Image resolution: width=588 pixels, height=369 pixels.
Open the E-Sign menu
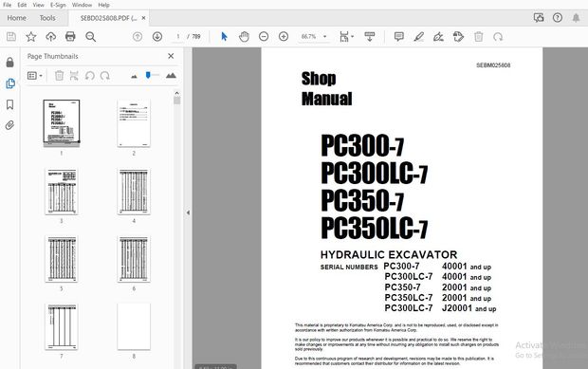[58, 5]
